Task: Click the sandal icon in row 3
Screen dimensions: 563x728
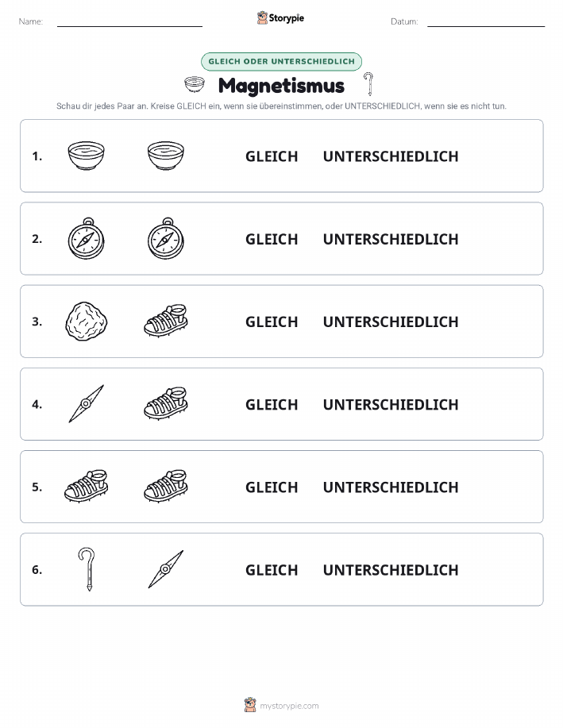Action: point(166,321)
